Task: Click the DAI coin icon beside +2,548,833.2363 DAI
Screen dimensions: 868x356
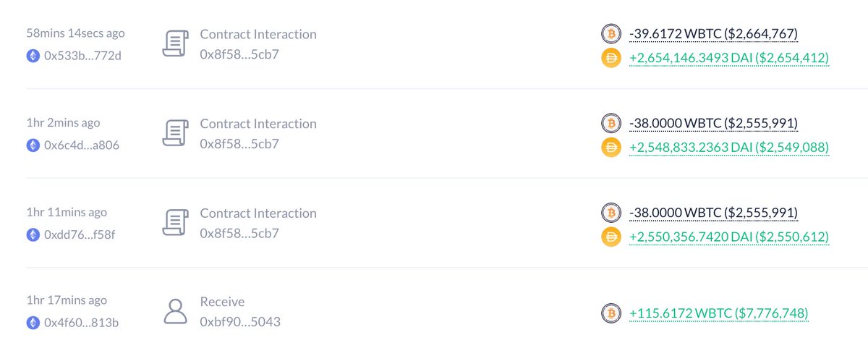Action: pyautogui.click(x=612, y=148)
